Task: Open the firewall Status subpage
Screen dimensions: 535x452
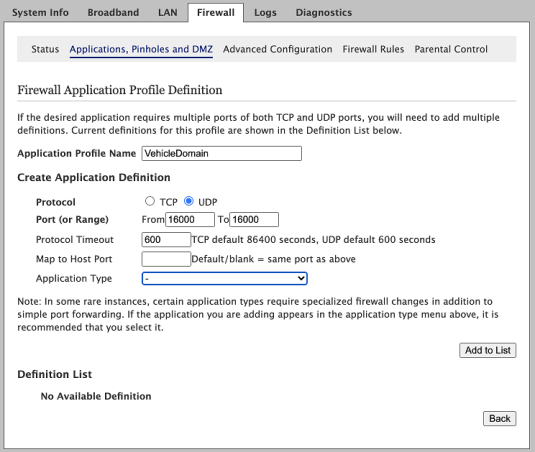Action: pyautogui.click(x=45, y=49)
